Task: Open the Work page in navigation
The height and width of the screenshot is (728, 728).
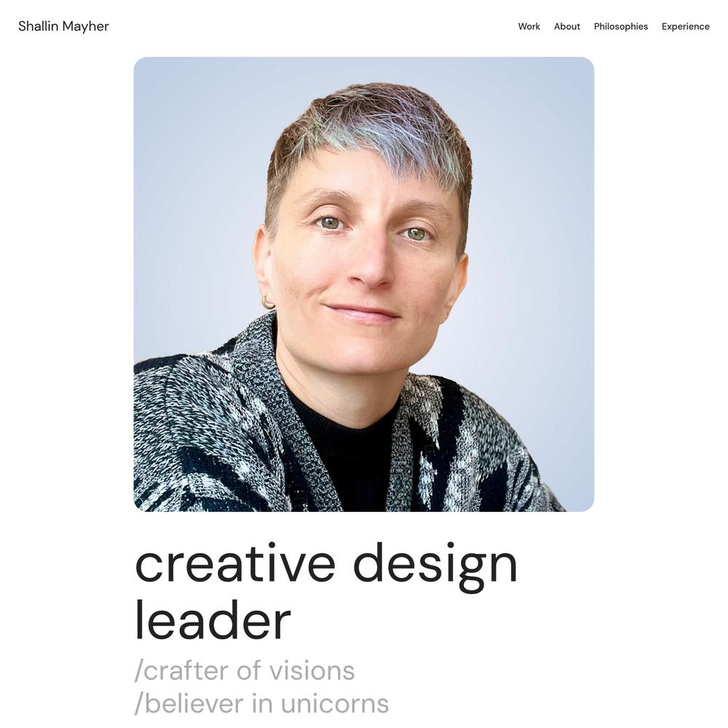Action: tap(529, 26)
